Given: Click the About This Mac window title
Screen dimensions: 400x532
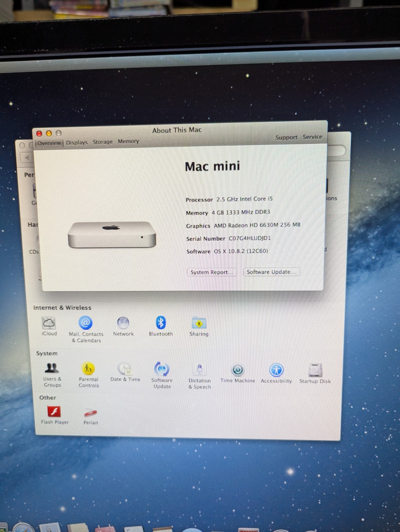Looking at the screenshot, I should pos(177,130).
